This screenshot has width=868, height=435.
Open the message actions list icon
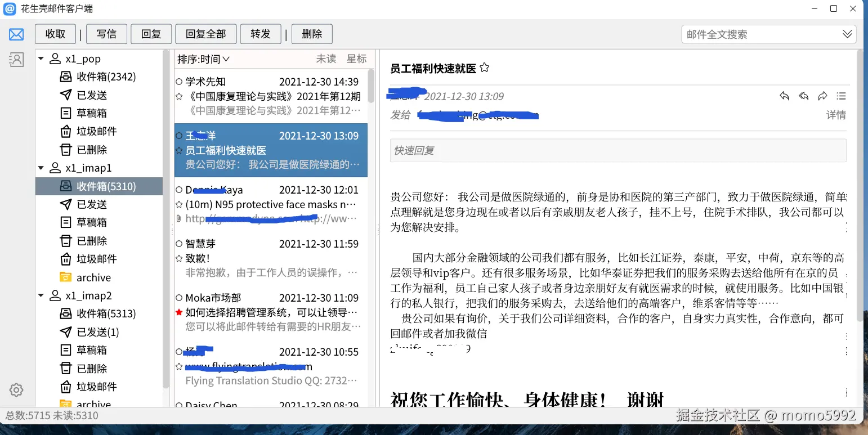841,96
